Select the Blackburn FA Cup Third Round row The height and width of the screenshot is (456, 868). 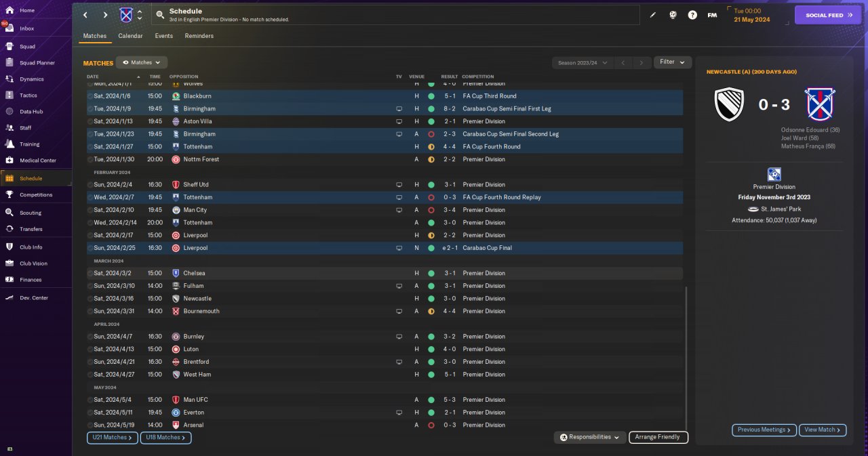tap(384, 96)
